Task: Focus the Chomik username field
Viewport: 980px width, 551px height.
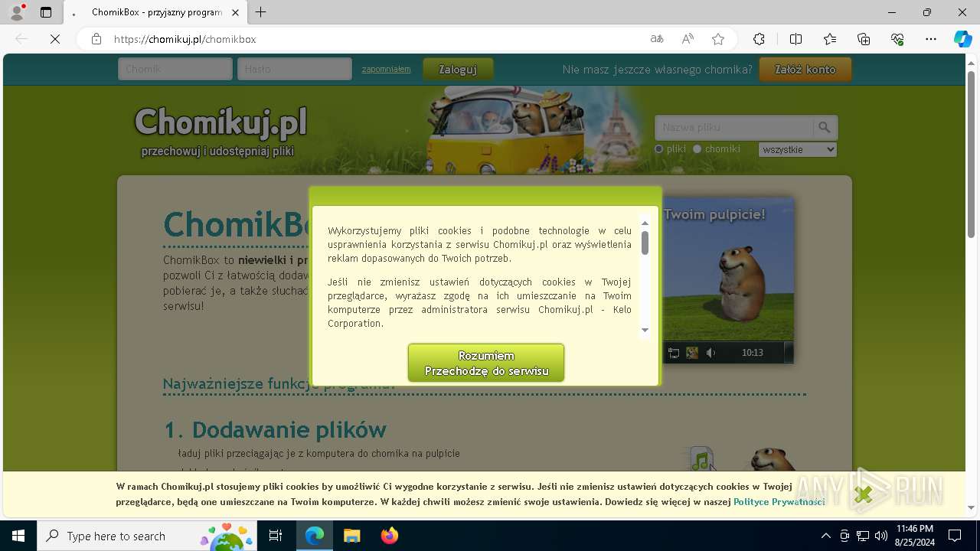Action: coord(175,69)
